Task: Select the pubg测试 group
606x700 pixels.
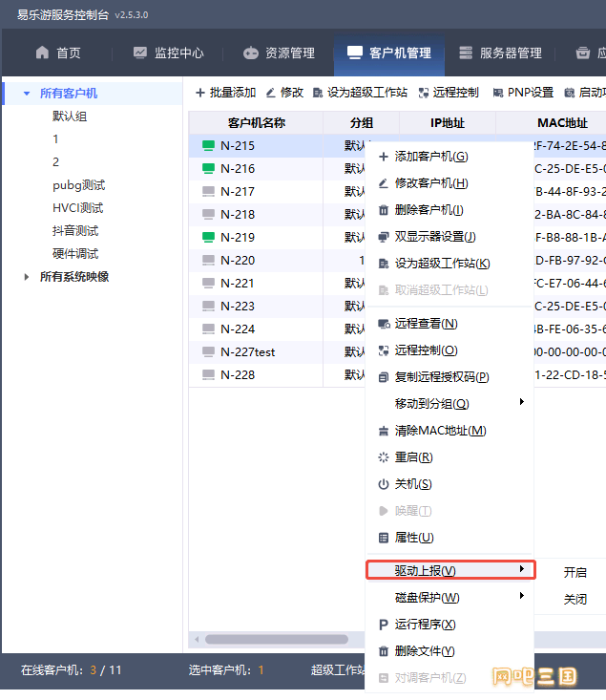Action: [x=79, y=185]
